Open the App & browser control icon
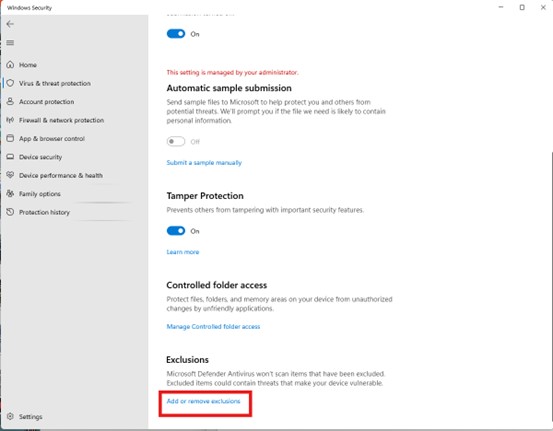The width and height of the screenshot is (553, 431). pos(10,138)
